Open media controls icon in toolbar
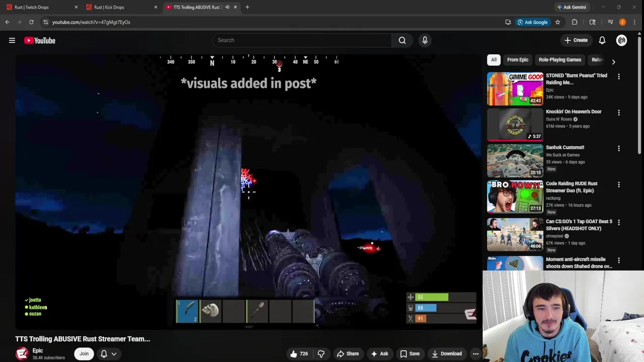 610,22
